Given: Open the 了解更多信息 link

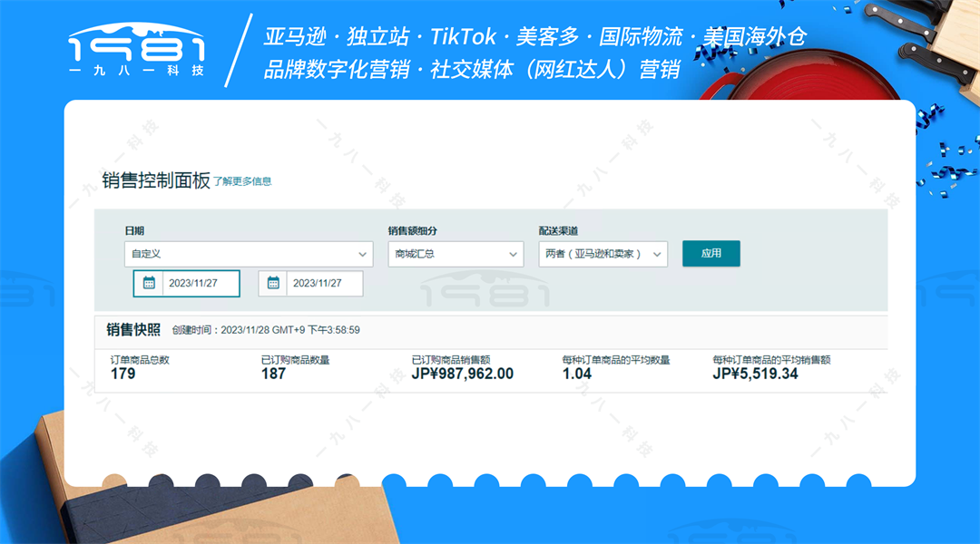Looking at the screenshot, I should (241, 180).
